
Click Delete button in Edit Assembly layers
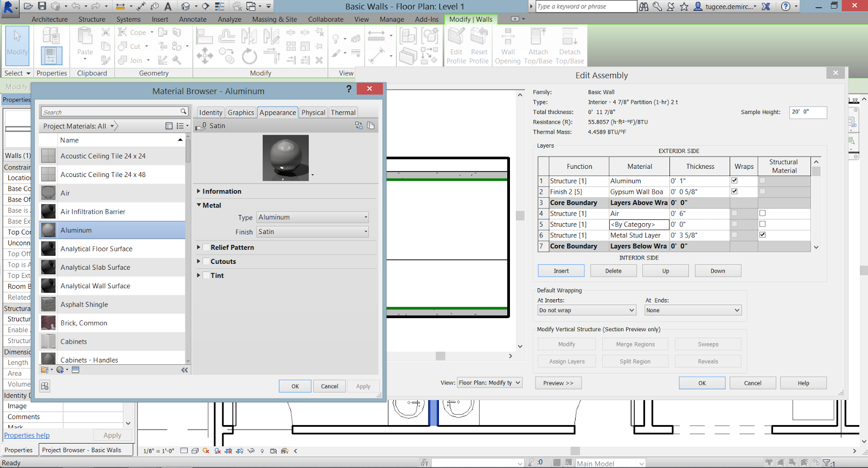[613, 271]
